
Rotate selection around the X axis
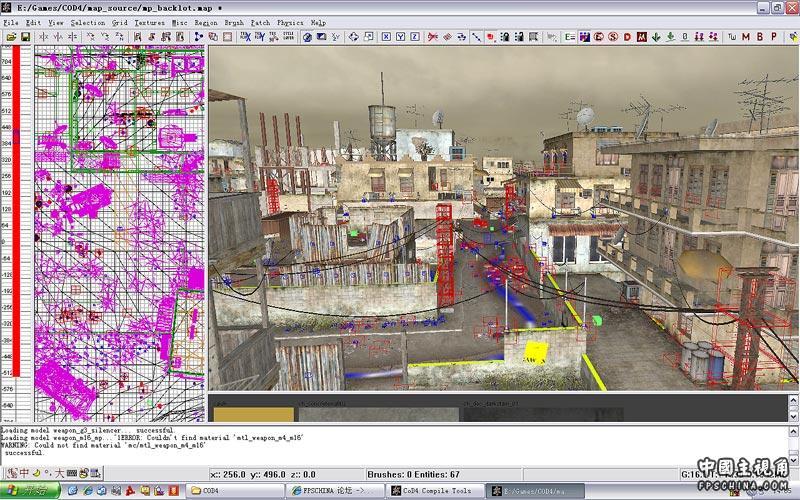pos(91,37)
